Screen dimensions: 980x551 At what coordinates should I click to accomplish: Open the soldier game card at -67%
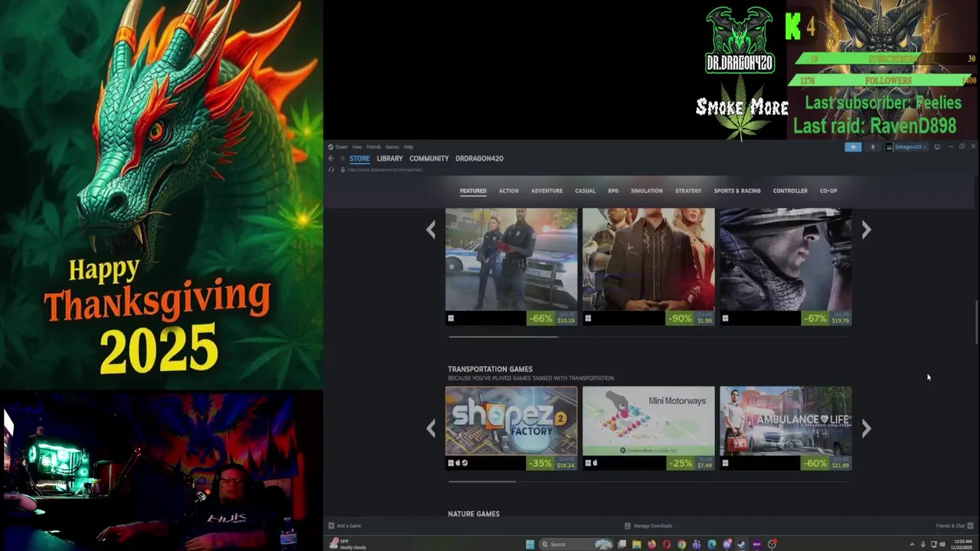point(786,266)
